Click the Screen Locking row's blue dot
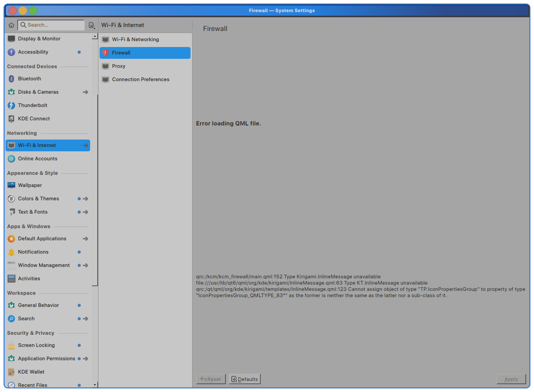Viewport: 534px width, 392px height. (79, 345)
